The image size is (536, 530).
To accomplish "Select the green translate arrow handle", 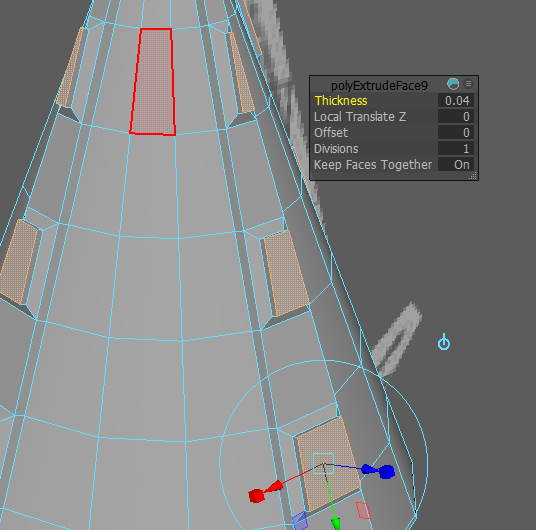I will pos(336,524).
